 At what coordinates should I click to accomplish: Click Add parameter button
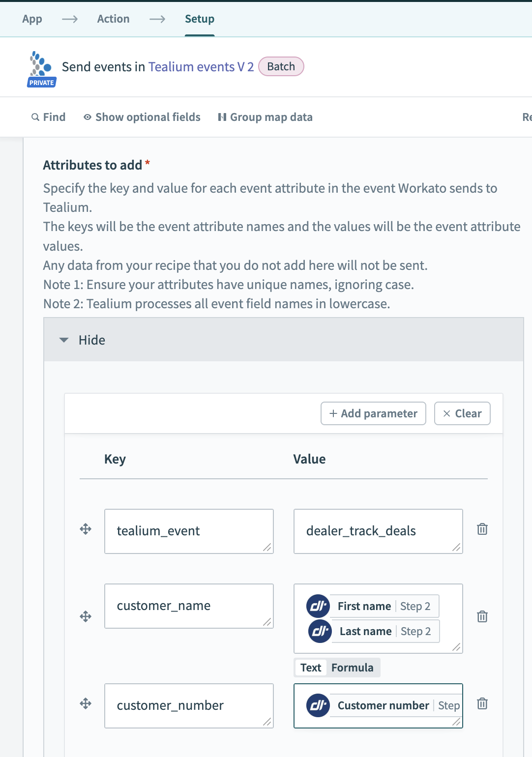[373, 413]
